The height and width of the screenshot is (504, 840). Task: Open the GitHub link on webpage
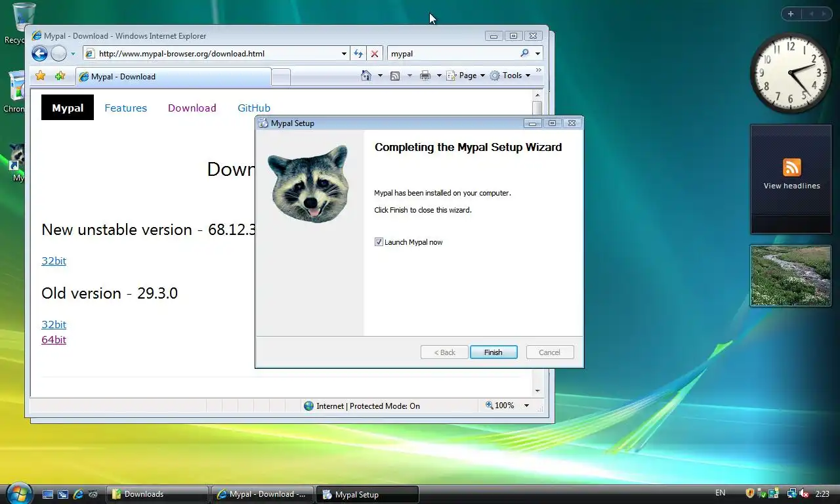tap(253, 108)
